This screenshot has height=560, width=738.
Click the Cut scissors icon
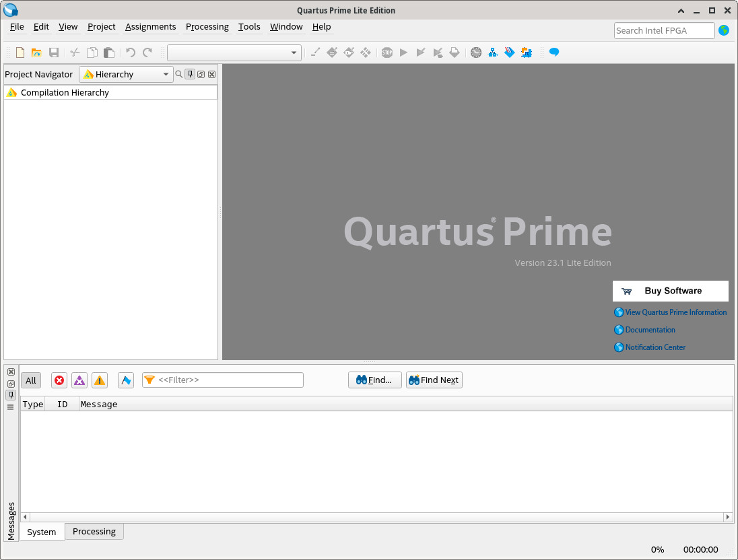tap(75, 53)
